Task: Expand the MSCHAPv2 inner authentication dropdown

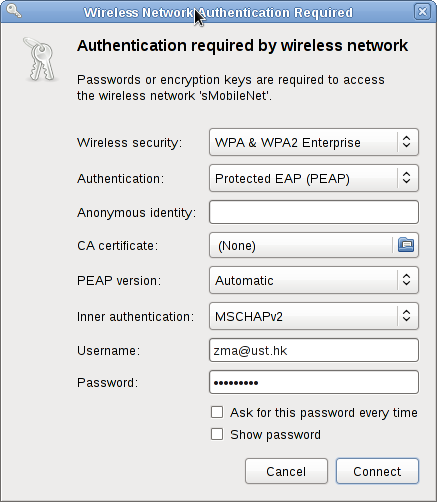Action: 314,316
